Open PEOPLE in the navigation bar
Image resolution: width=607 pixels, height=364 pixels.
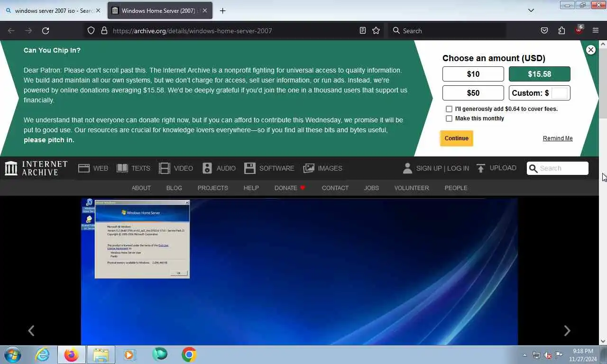(x=456, y=188)
